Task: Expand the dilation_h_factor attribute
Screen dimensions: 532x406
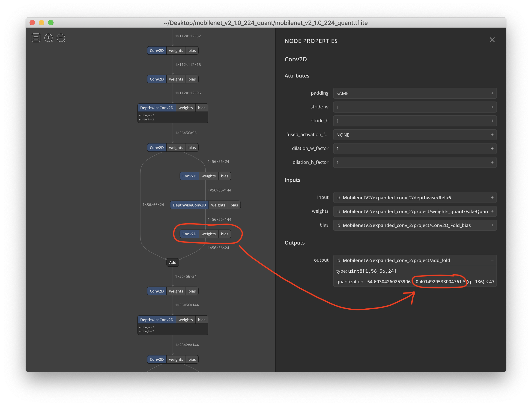Action: [492, 162]
